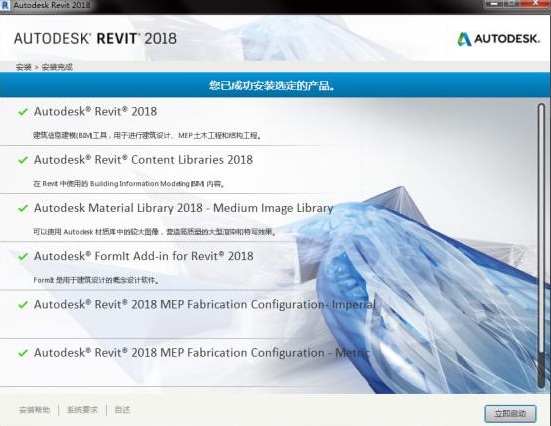The width and height of the screenshot is (551, 426).
Task: Open the 系统要求 system requirements link
Action: [82, 410]
